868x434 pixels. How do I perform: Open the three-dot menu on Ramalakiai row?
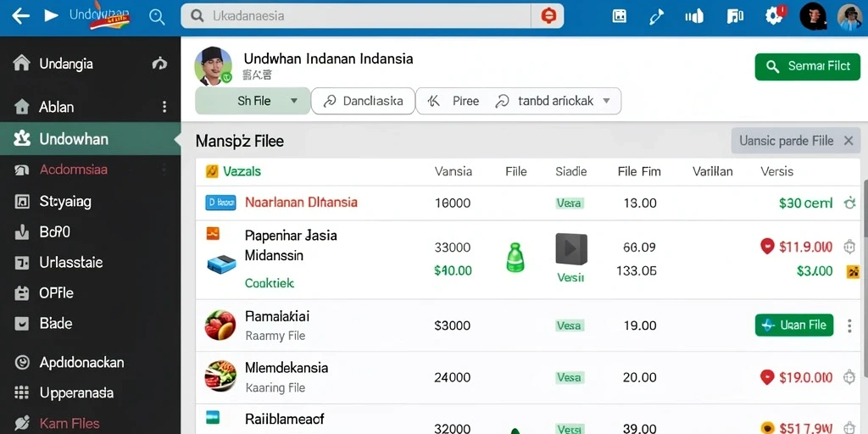click(x=849, y=325)
